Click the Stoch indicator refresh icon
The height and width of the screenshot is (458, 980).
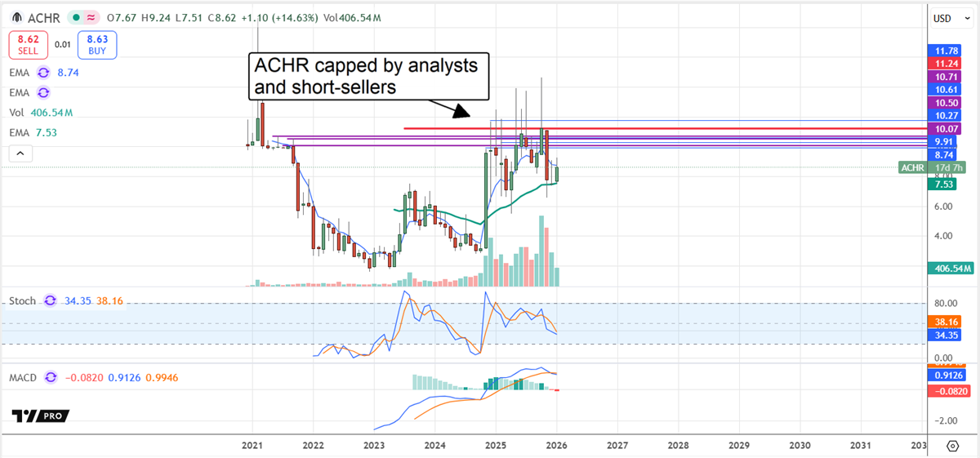tap(50, 300)
